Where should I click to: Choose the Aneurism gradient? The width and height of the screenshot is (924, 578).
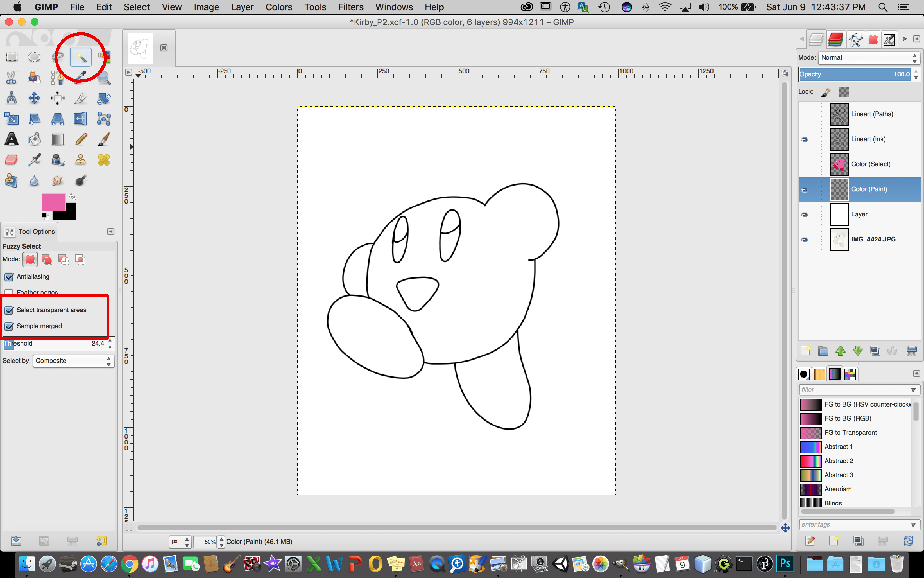coord(855,489)
